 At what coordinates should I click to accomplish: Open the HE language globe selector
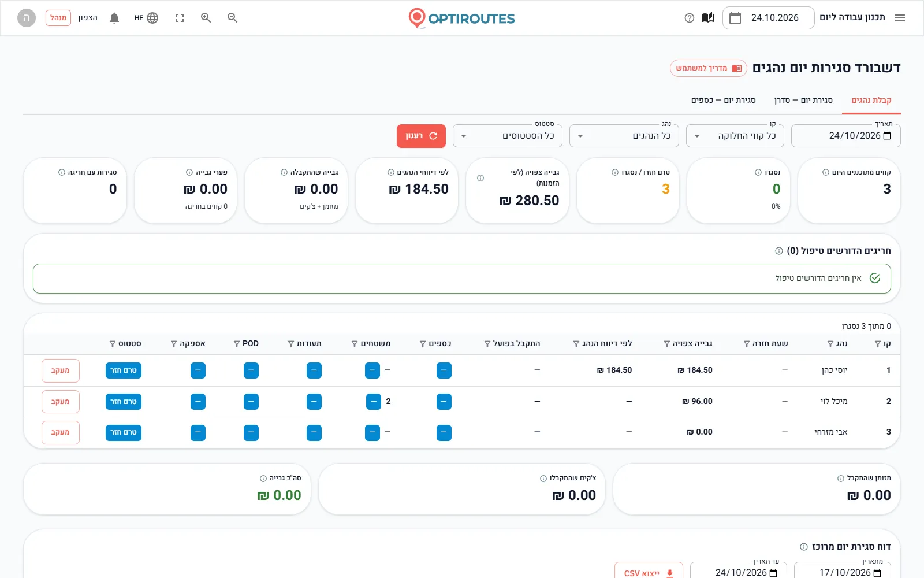click(146, 18)
